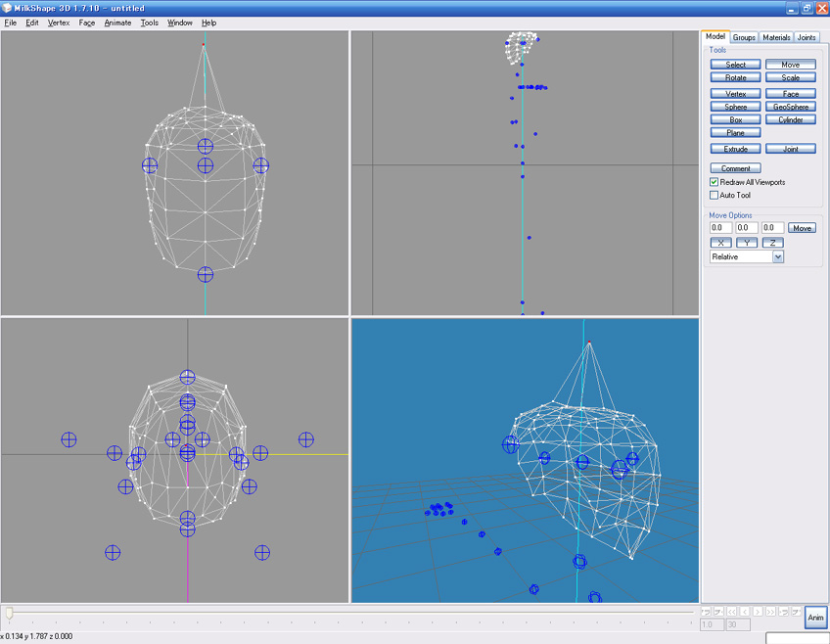Open the Help menu

click(209, 23)
